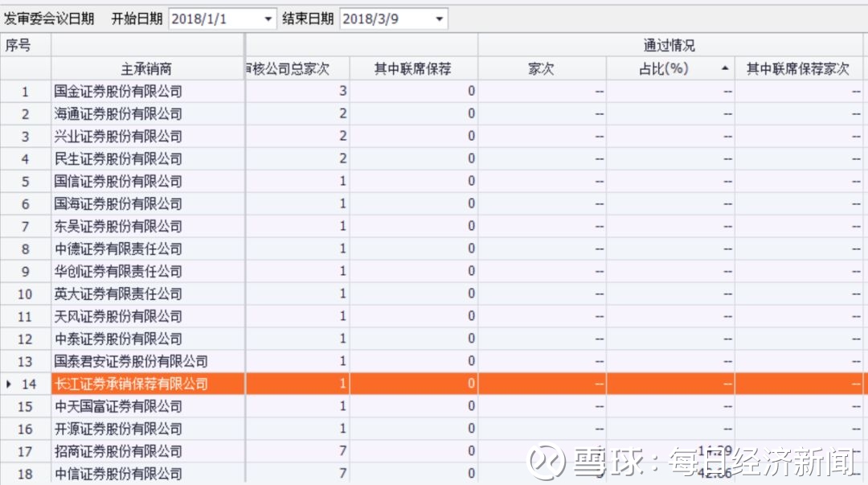This screenshot has width=868, height=485.
Task: Sort the table by 占比(%) column header
Action: 670,68
